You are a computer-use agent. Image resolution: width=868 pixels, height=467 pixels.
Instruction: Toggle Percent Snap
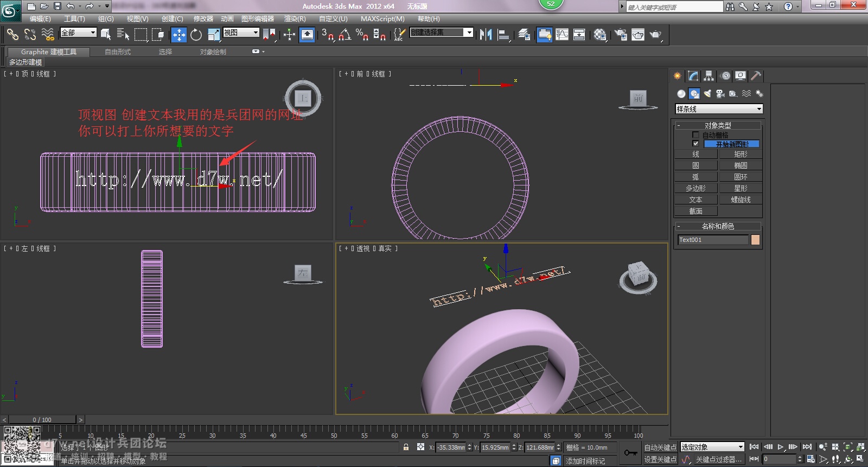click(362, 35)
